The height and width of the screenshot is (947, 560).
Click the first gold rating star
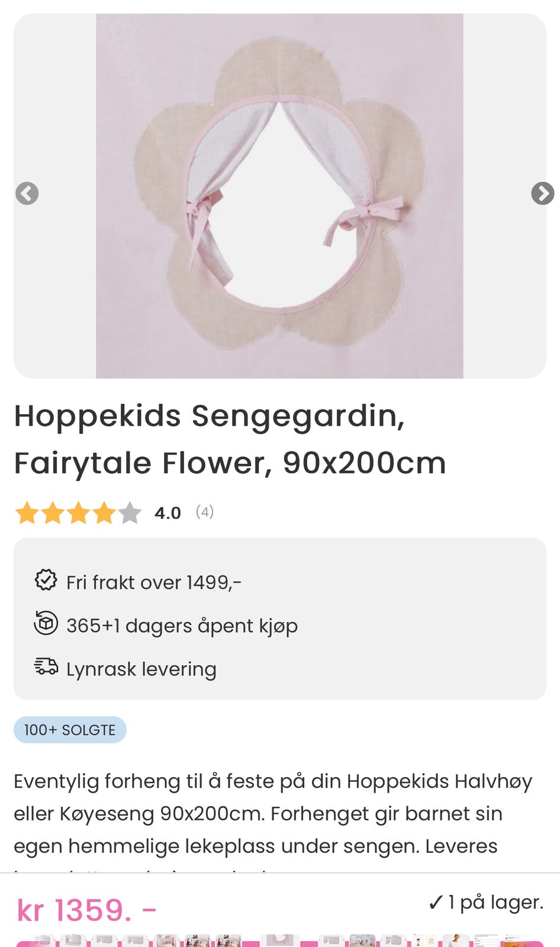tap(27, 513)
